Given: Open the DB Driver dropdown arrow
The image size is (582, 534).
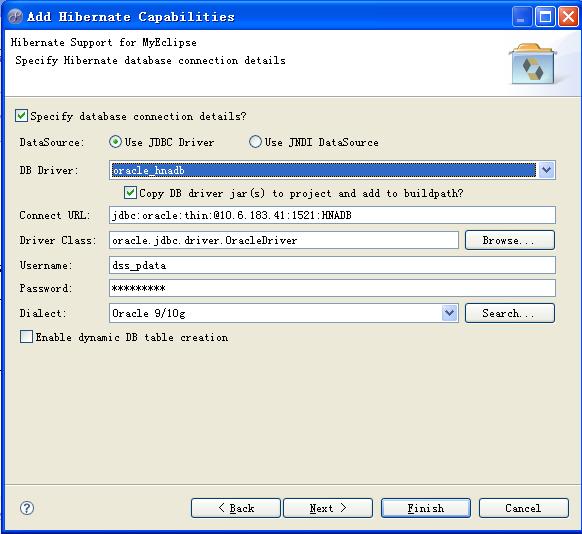Looking at the screenshot, I should tap(546, 170).
